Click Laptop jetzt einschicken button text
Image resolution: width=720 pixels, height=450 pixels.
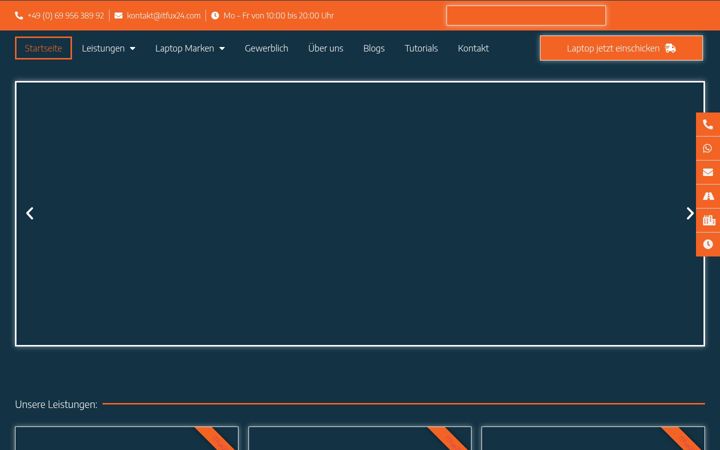tap(613, 48)
